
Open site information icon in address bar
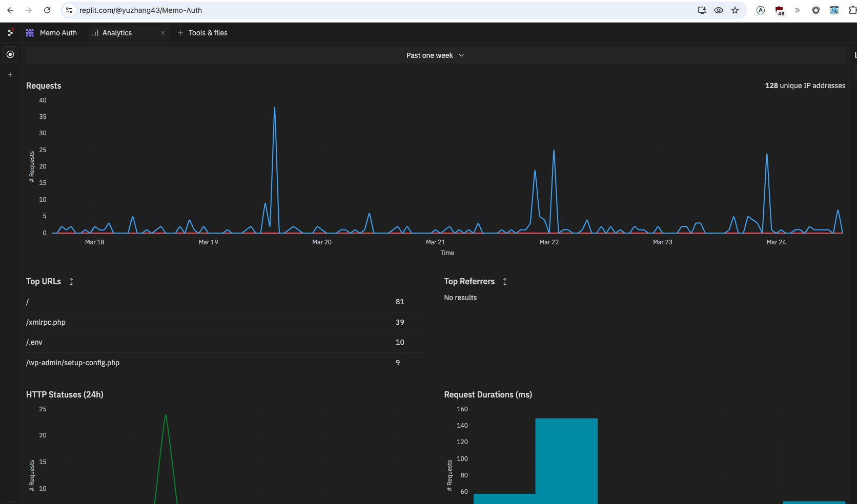pos(69,10)
